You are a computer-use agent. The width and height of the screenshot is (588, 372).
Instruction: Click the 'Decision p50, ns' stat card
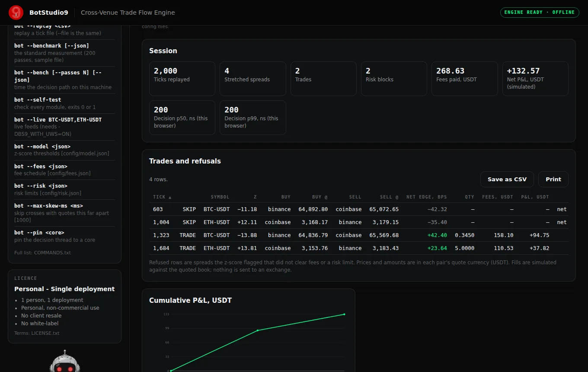pos(182,118)
